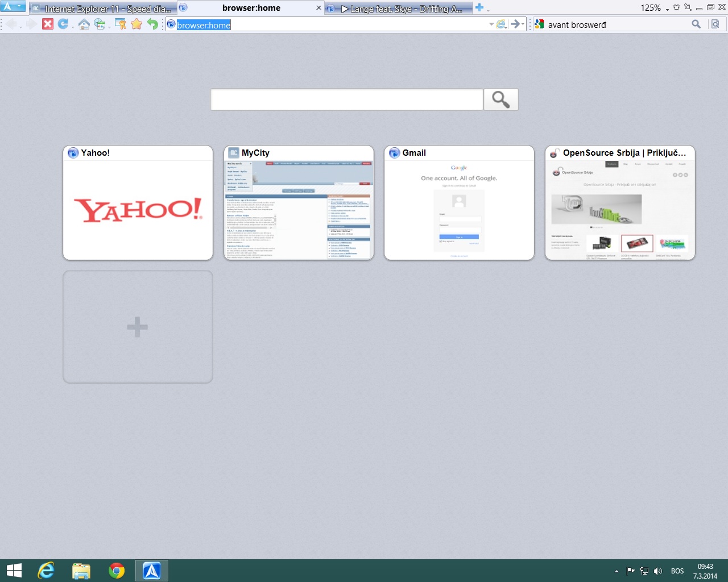Expand the history button dropdown arrow
728x582 pixels.
[109, 26]
